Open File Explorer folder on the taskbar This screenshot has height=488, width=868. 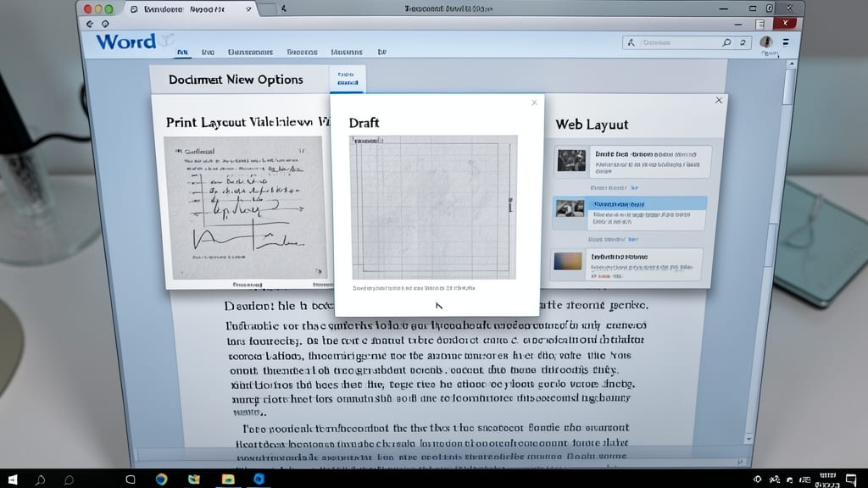coord(227,479)
